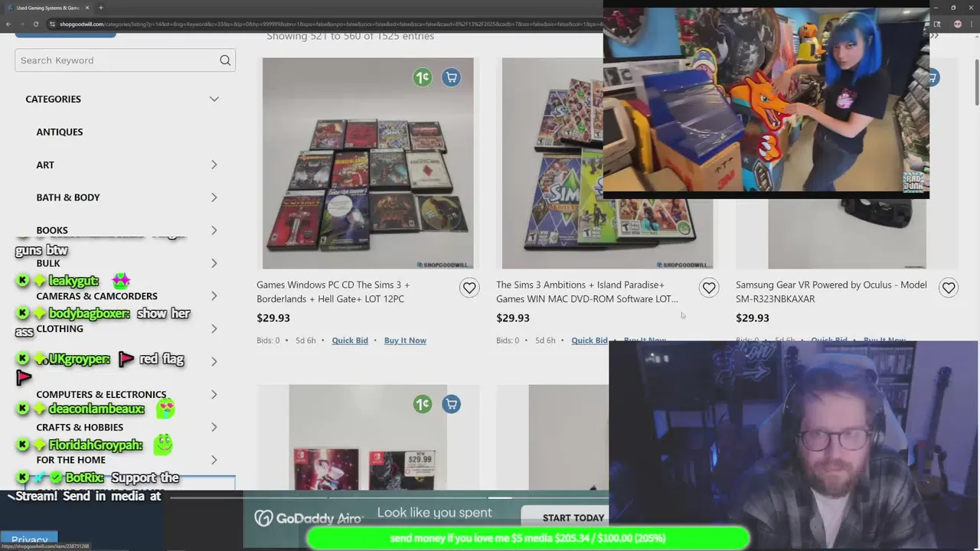
Task: Expand FOR THE HOME category
Action: click(214, 460)
